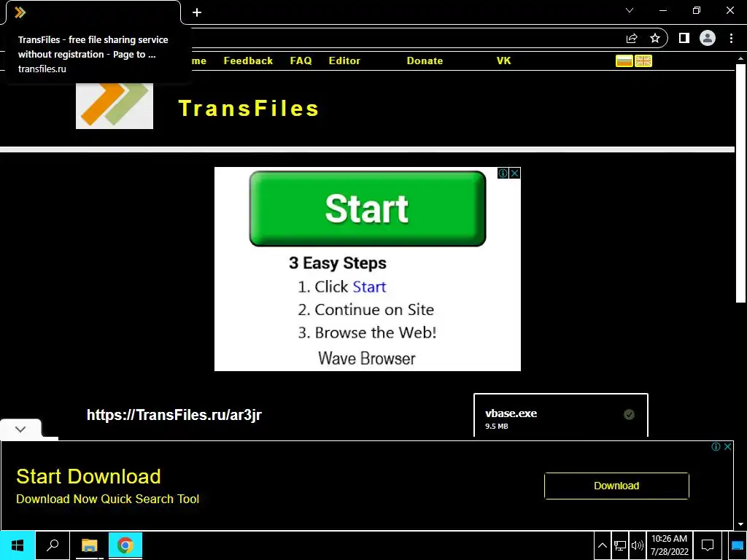
Task: Open the network tray icon
Action: tap(620, 545)
